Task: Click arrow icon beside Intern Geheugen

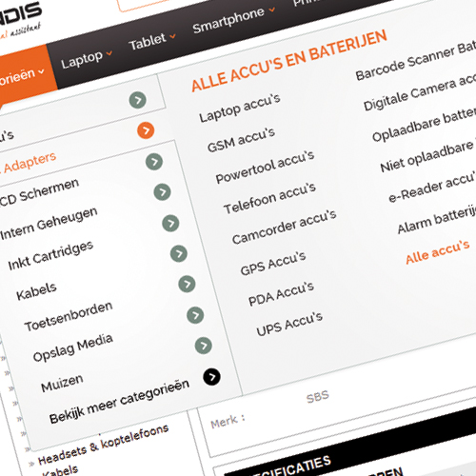Action: point(162,192)
